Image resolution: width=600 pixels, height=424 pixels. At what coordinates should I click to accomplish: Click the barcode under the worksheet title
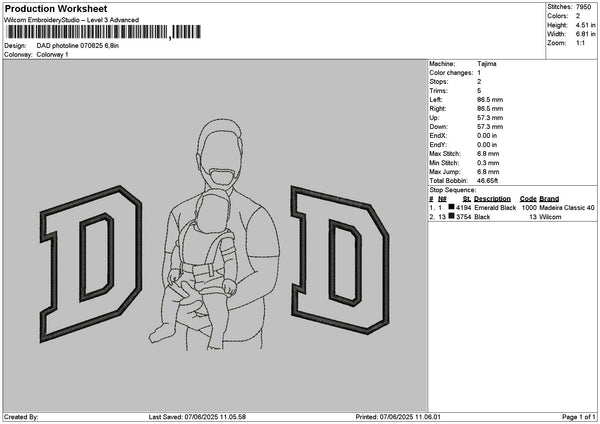[103, 32]
